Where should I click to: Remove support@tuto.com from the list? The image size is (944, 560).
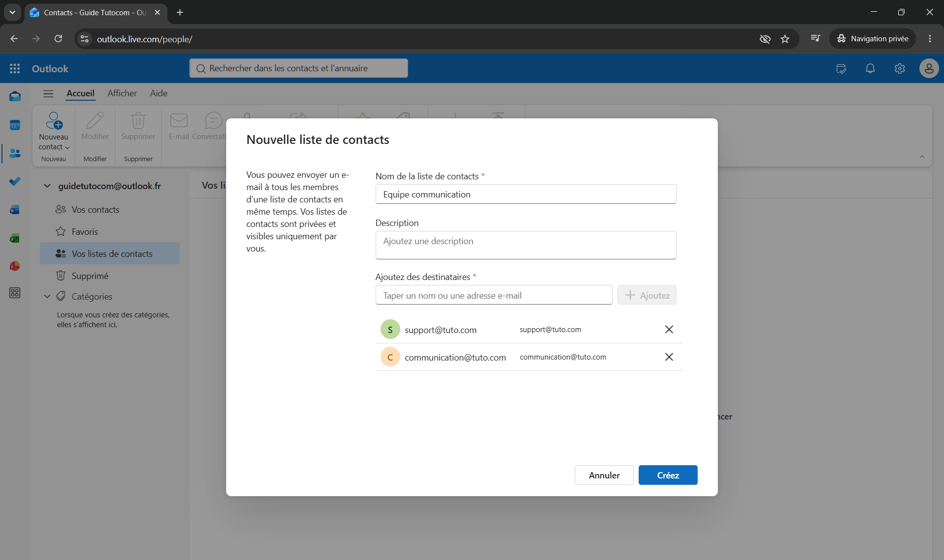pyautogui.click(x=669, y=330)
